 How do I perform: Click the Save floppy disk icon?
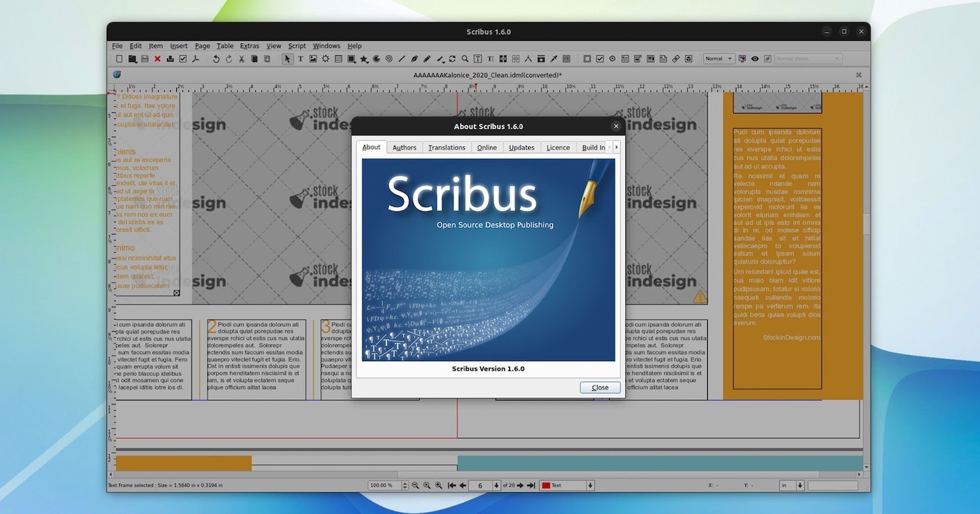click(145, 59)
